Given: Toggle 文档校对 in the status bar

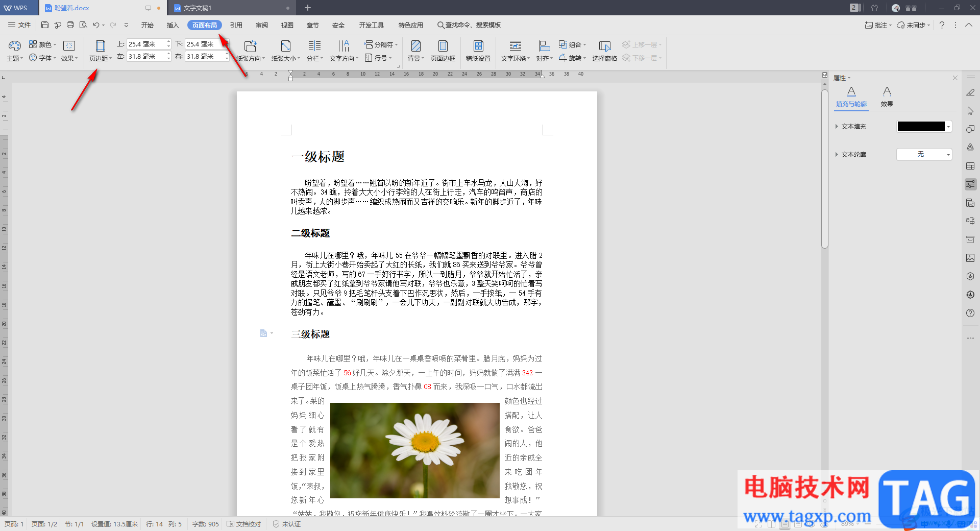Looking at the screenshot, I should (244, 524).
